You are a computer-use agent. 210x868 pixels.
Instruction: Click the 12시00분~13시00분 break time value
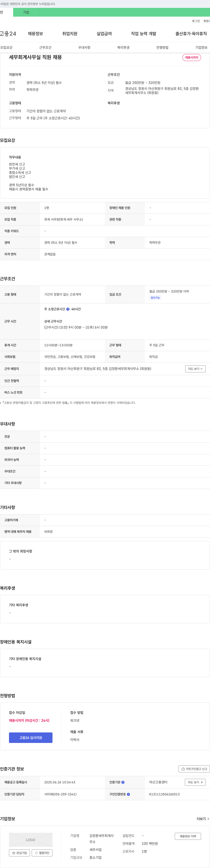point(58,345)
